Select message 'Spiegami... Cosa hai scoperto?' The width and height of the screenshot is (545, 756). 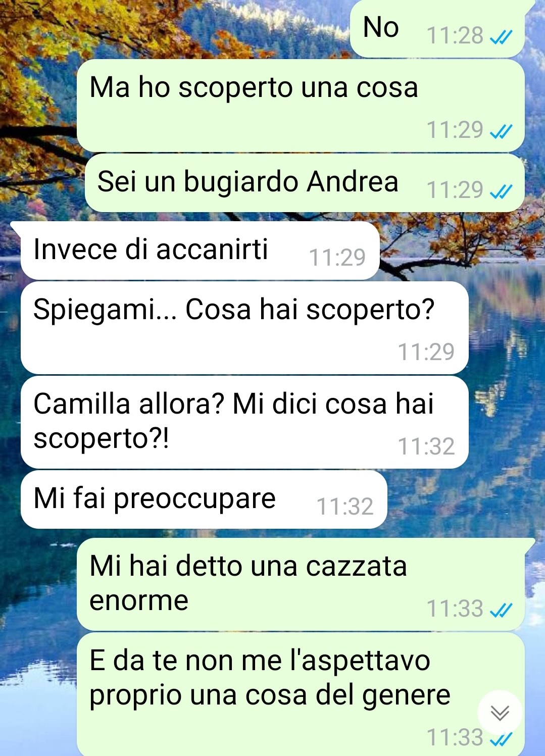(x=244, y=328)
